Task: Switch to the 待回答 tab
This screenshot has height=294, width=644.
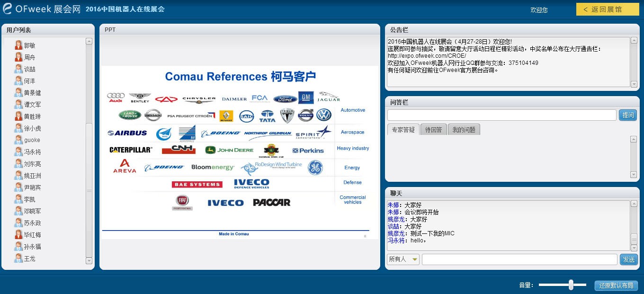Action: [433, 130]
